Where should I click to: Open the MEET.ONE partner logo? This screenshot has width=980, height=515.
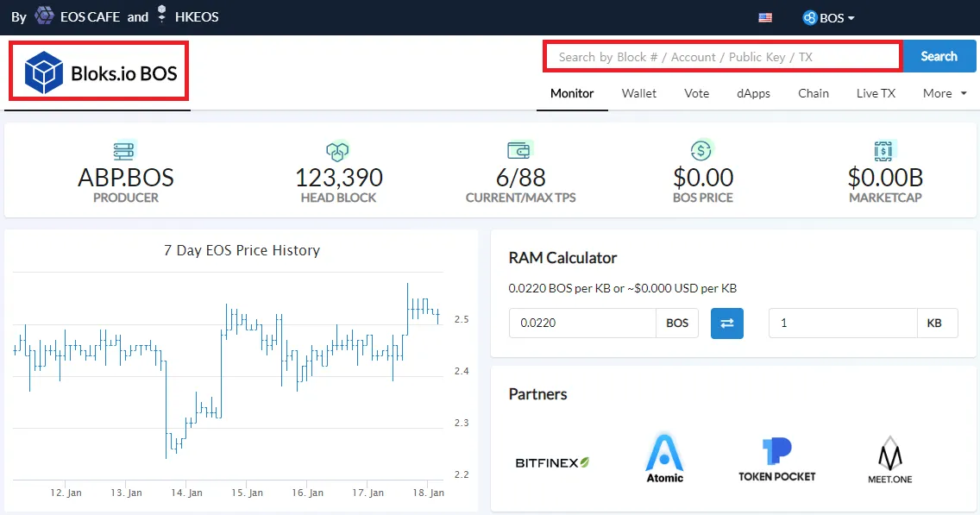(x=890, y=460)
